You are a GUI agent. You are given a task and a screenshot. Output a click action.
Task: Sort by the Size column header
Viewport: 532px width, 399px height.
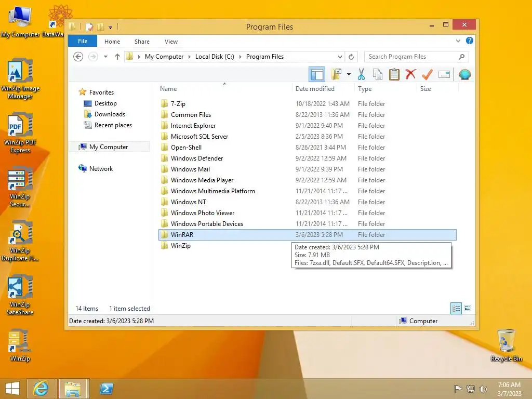pyautogui.click(x=437, y=88)
